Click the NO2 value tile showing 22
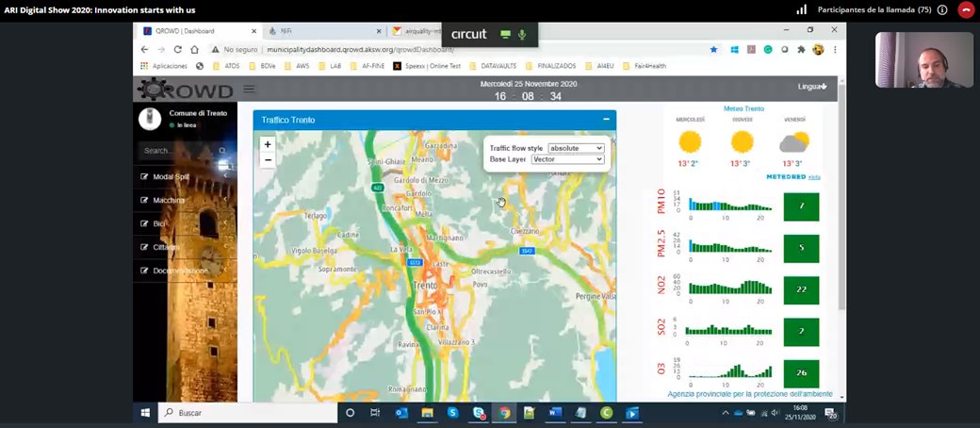The image size is (980, 428). tap(801, 289)
